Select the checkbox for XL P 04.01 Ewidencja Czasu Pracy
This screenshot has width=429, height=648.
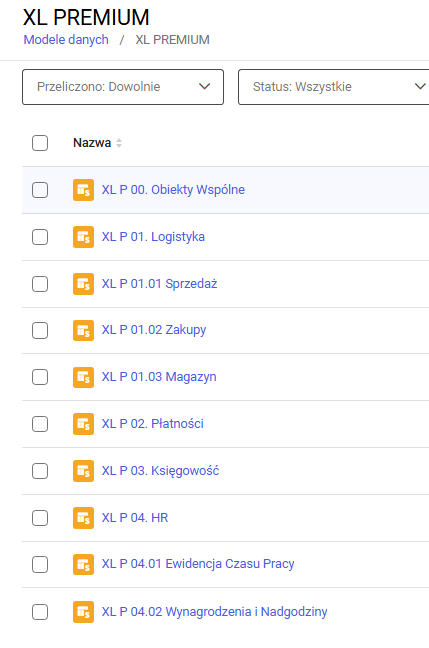(x=40, y=565)
